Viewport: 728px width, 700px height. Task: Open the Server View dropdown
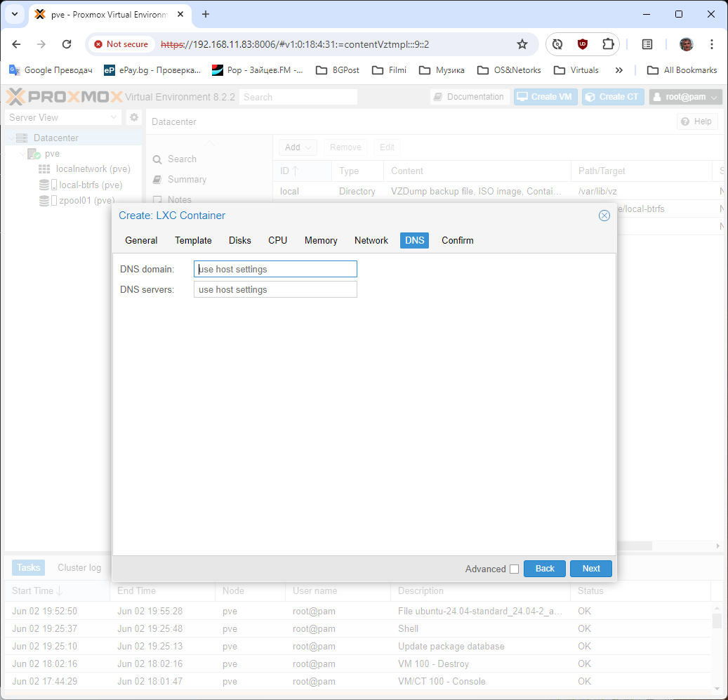click(x=63, y=117)
